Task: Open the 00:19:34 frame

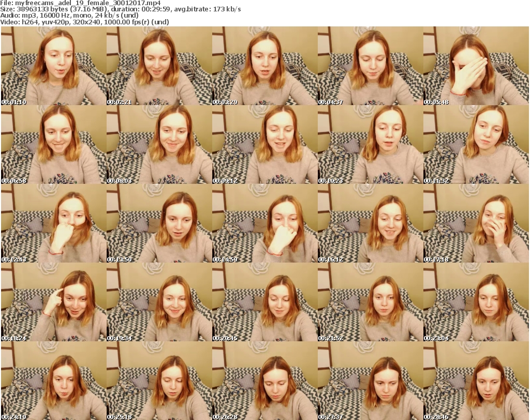Action: 159,302
